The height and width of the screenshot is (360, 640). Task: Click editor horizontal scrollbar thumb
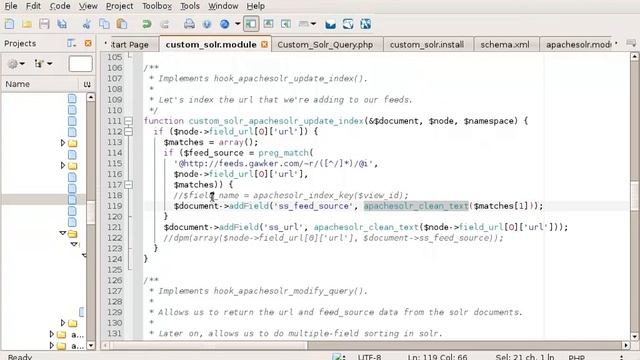pos(208,345)
